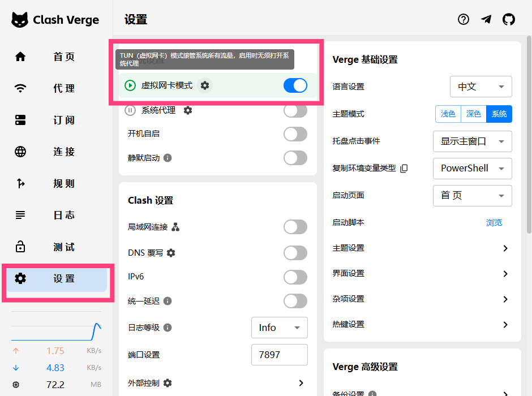Enable the IPv6 toggle
This screenshot has width=532, height=396.
pyautogui.click(x=295, y=277)
